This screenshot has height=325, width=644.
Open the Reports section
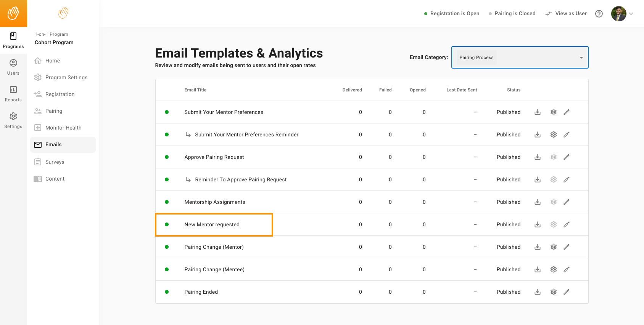click(13, 94)
